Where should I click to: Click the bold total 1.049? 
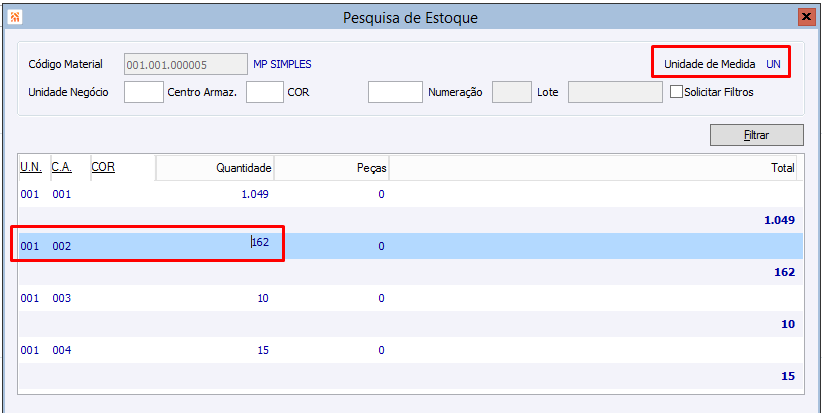tap(780, 220)
